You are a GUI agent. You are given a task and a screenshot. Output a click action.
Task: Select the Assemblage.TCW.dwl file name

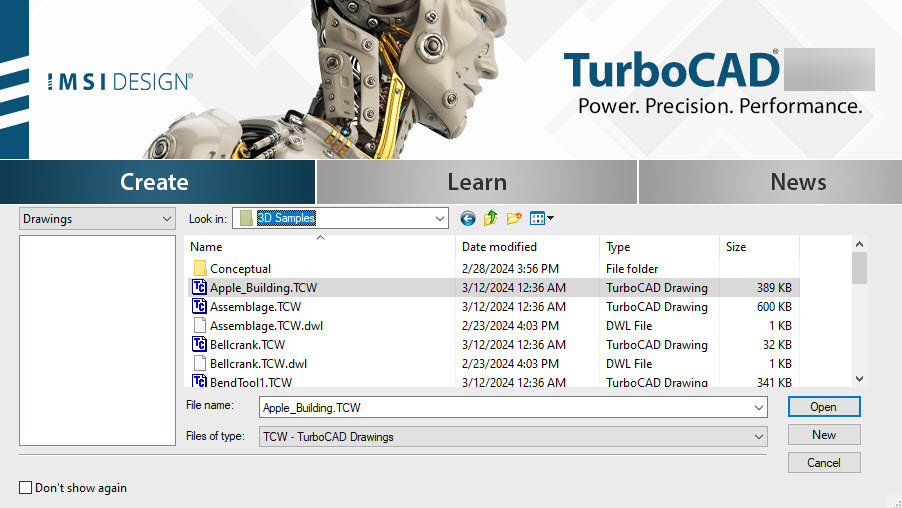tap(266, 326)
